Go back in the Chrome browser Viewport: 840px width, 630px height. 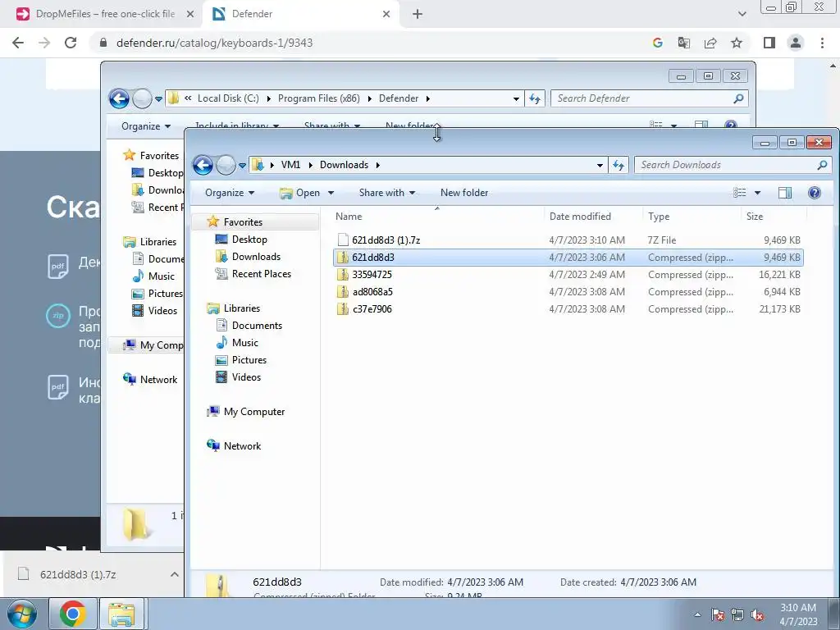(x=18, y=43)
